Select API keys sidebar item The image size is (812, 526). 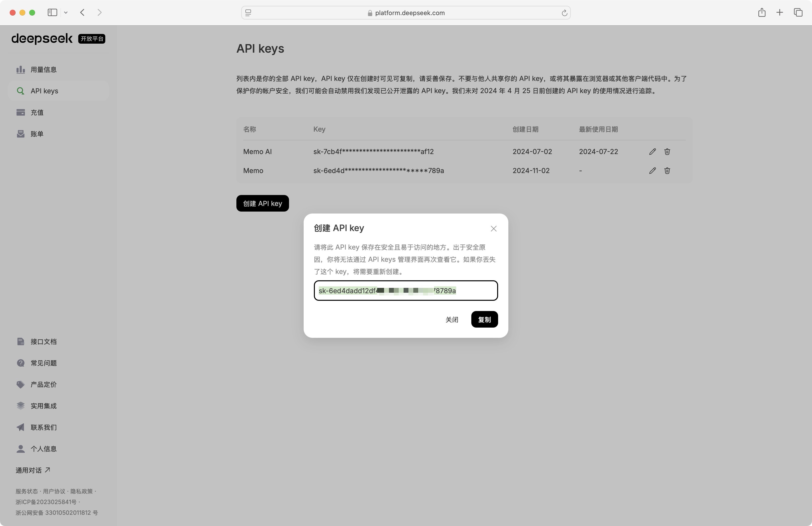point(58,91)
